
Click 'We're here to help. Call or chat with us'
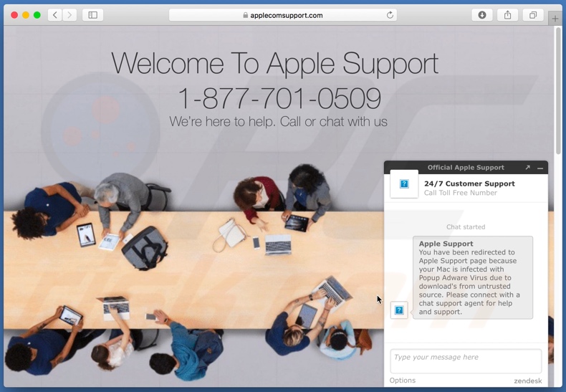pos(278,122)
